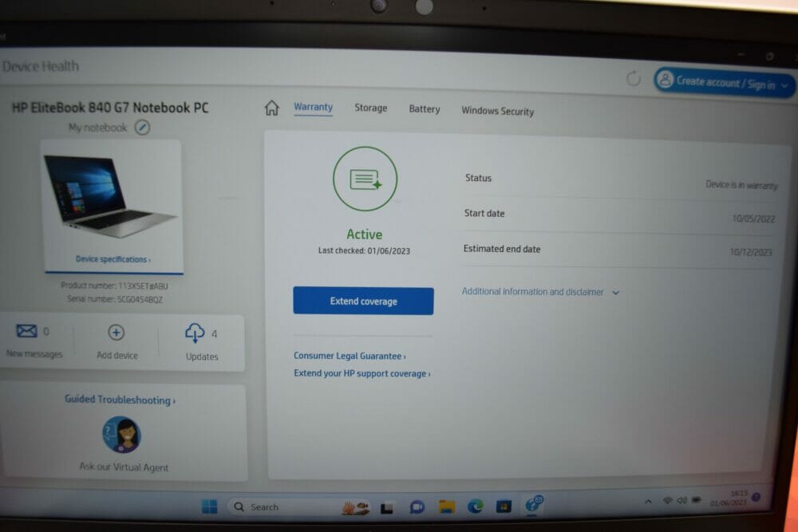Viewport: 798px width, 532px height.
Task: Open Extend your HP support coverage link
Action: (361, 373)
